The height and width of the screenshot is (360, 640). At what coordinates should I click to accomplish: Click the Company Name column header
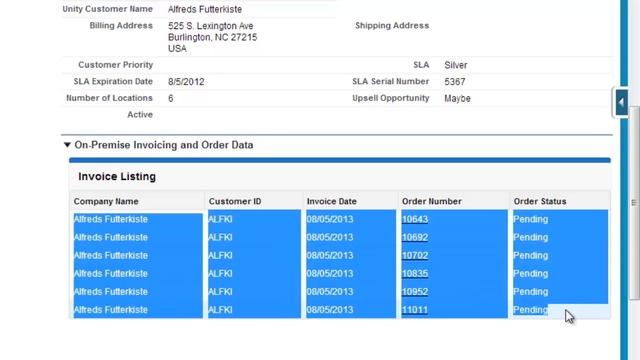pos(106,201)
